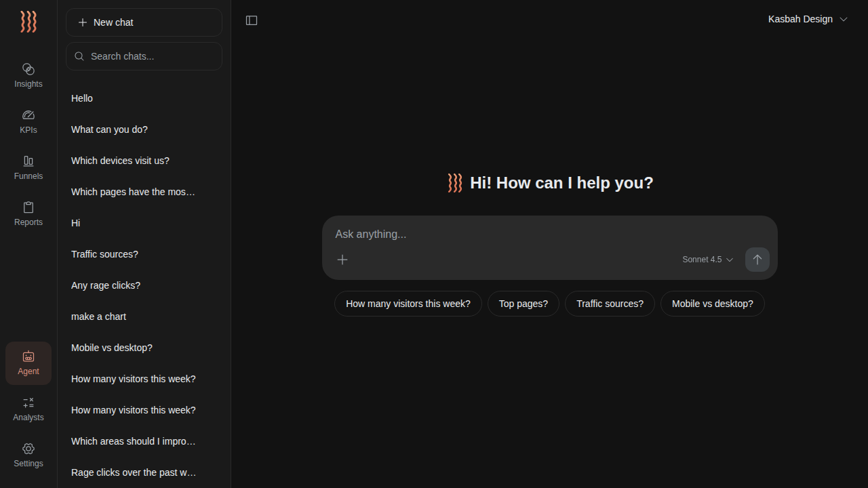The image size is (868, 488).
Task: Select the Agent sidebar icon
Action: (x=28, y=363)
